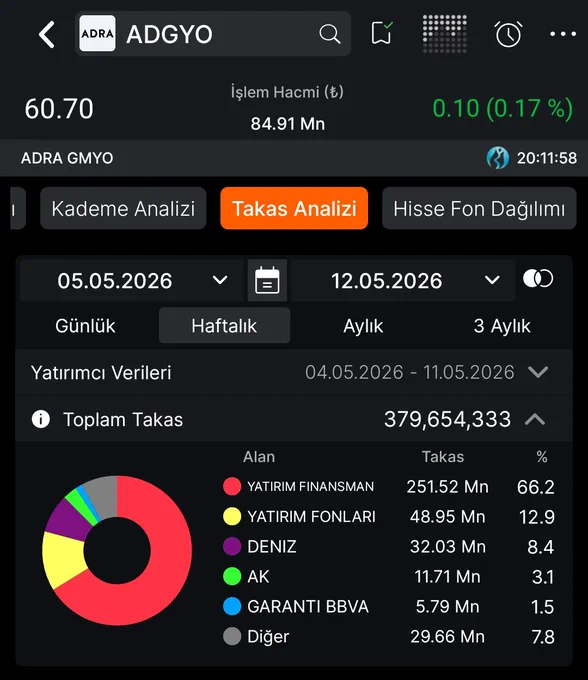Tap the ADRA GMYO company name
The height and width of the screenshot is (680, 588).
pos(67,158)
